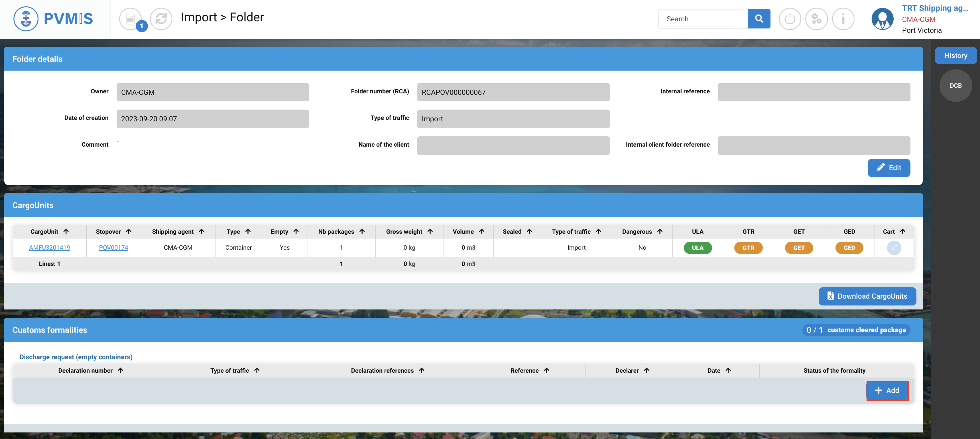Click the user profile avatar
This screenshot has width=980, height=439.
(882, 19)
